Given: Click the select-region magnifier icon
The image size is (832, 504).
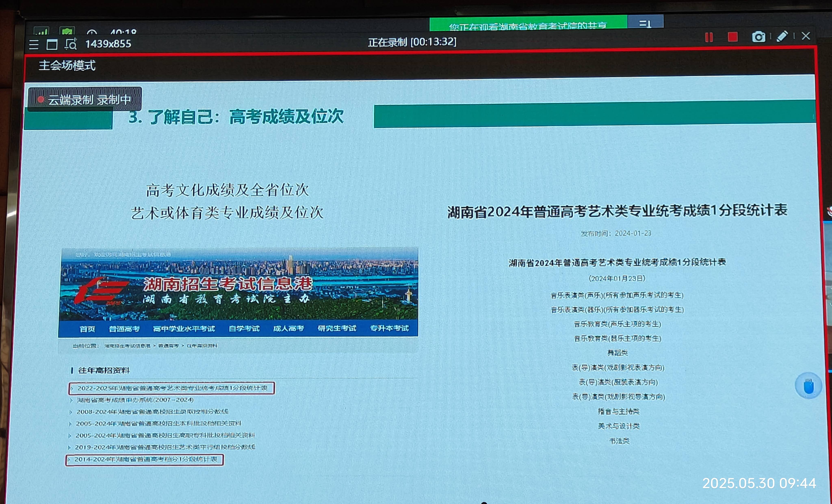Looking at the screenshot, I should point(71,44).
